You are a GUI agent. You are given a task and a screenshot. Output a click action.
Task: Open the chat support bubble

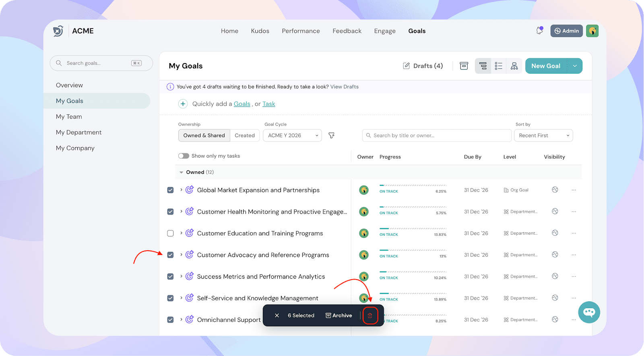click(589, 312)
